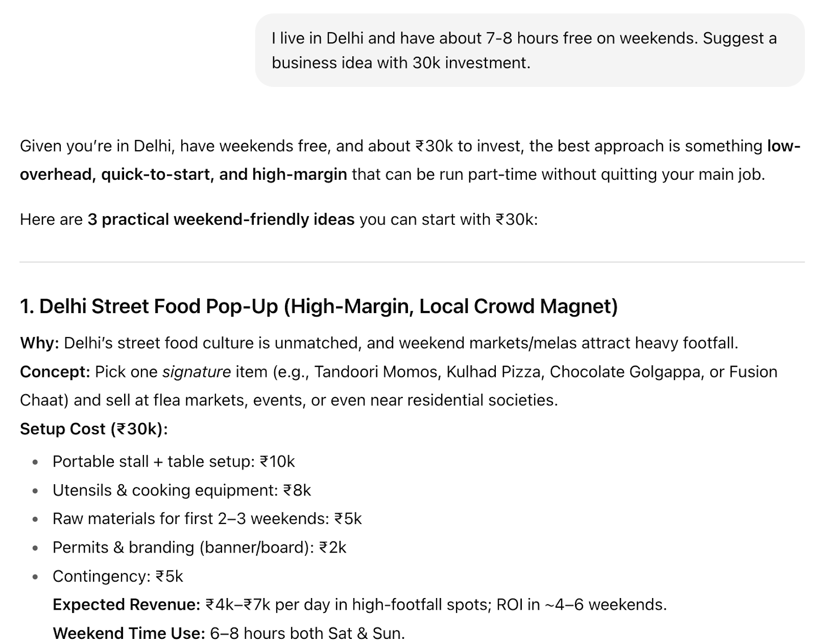Click the 'Concept:' label
Viewport: 817px width, 644px height.
55,372
